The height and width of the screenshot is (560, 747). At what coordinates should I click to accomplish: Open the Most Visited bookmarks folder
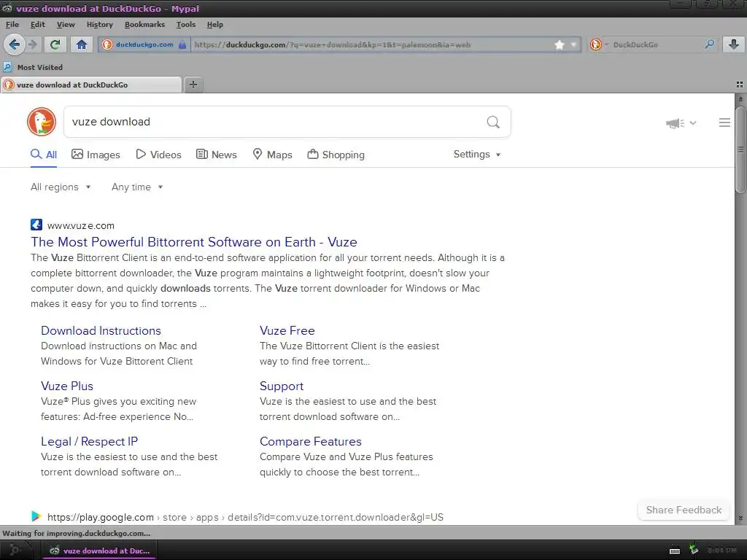click(x=34, y=67)
